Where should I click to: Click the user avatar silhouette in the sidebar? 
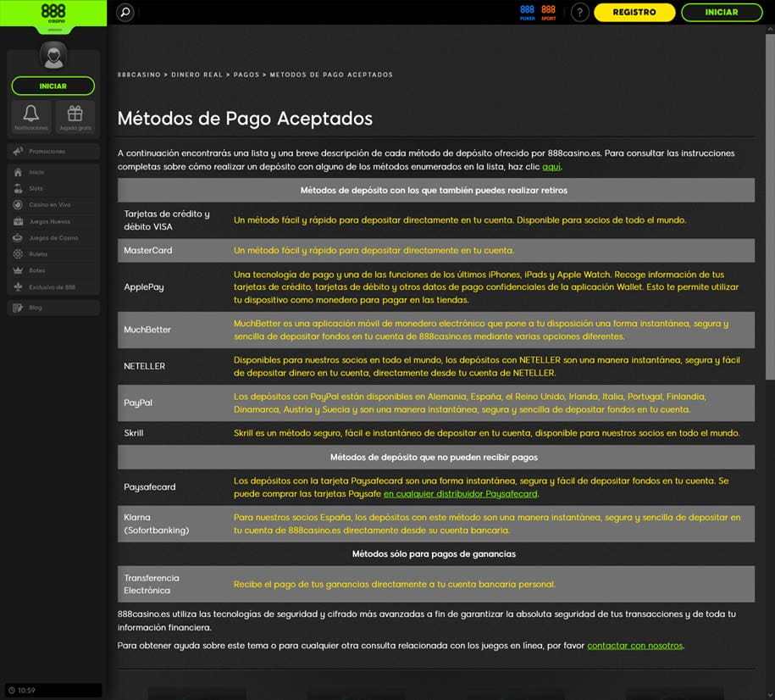[53, 56]
